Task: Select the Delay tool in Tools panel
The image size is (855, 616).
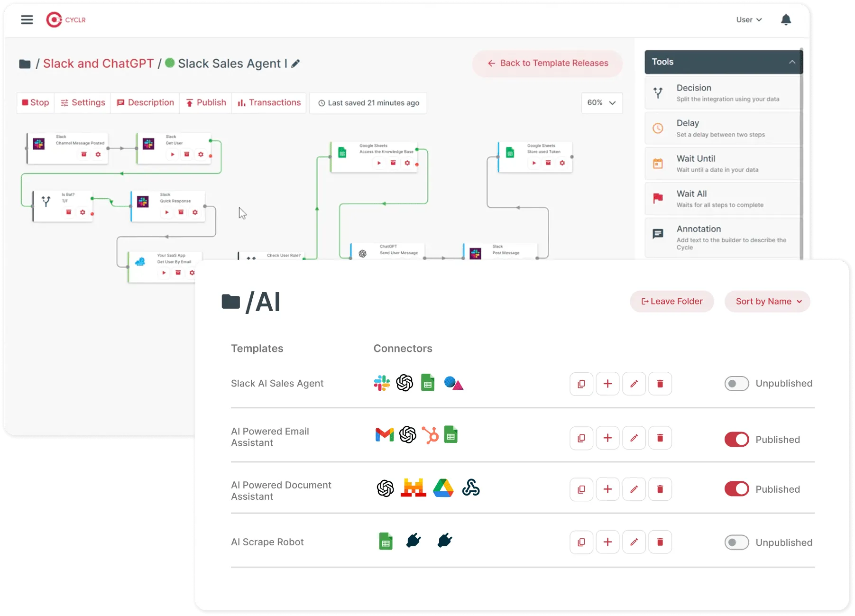Action: tap(688, 128)
